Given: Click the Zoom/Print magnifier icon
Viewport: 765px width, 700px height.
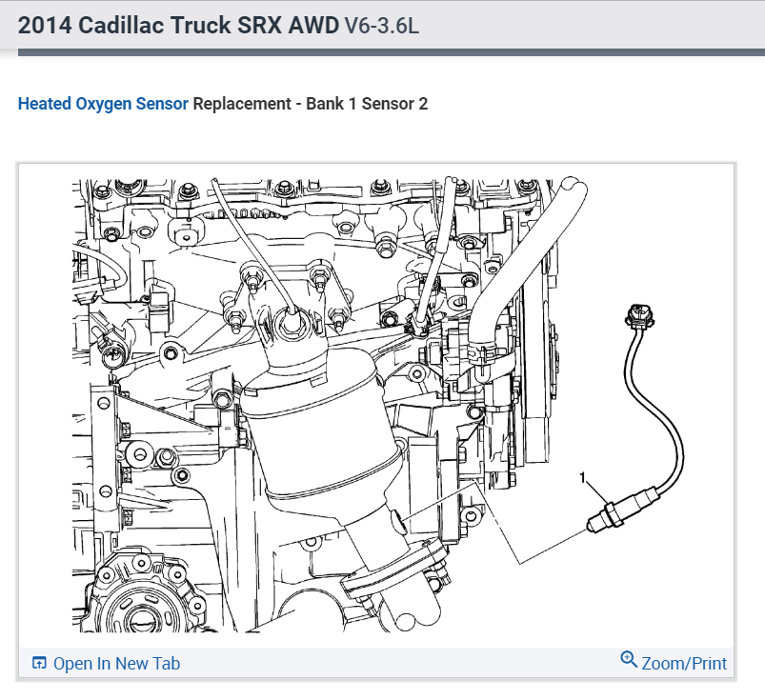Looking at the screenshot, I should [x=629, y=659].
